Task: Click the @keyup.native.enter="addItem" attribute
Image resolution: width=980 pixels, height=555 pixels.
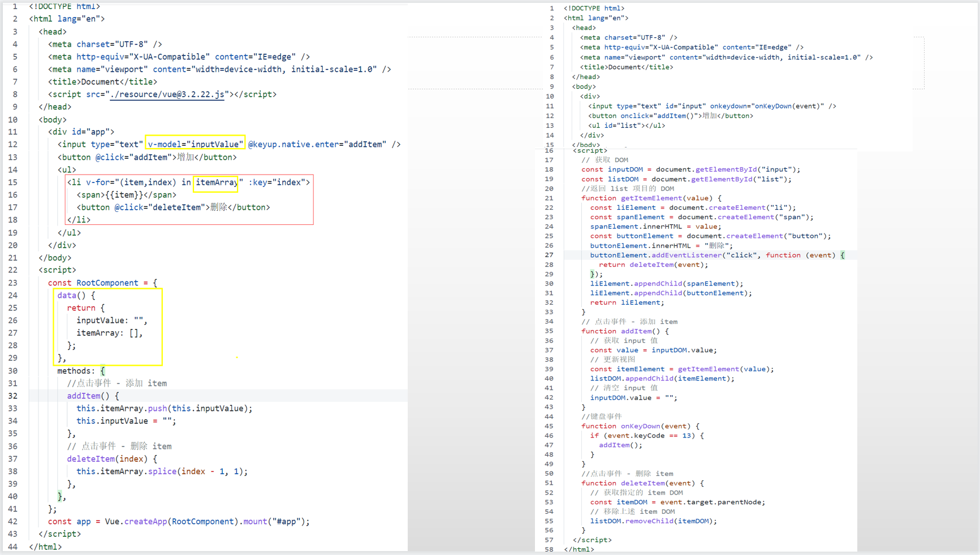Action: click(317, 144)
